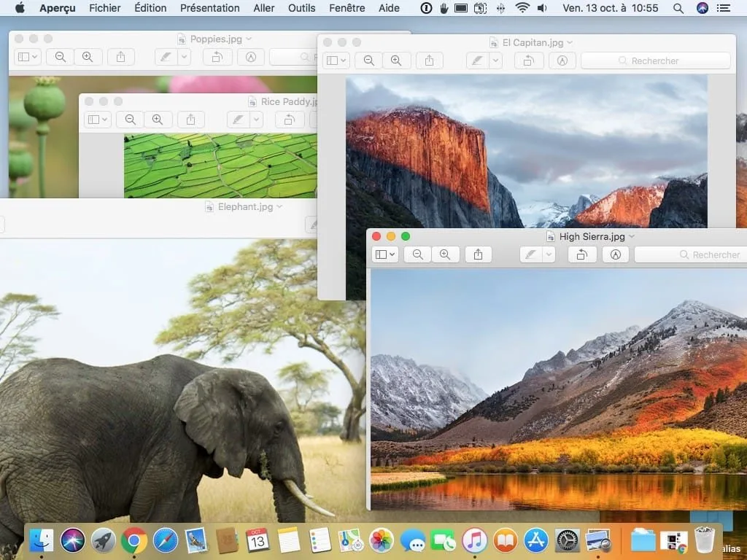This screenshot has width=747, height=560.
Task: Open the Outils menu
Action: coord(301,8)
